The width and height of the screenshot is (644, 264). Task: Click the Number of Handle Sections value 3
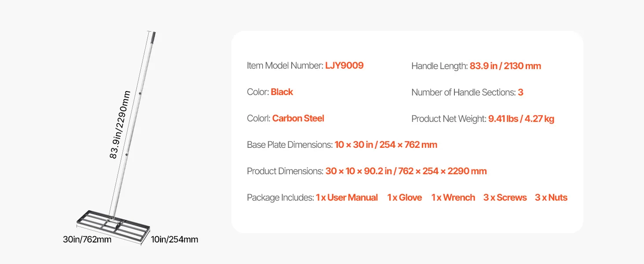point(520,92)
